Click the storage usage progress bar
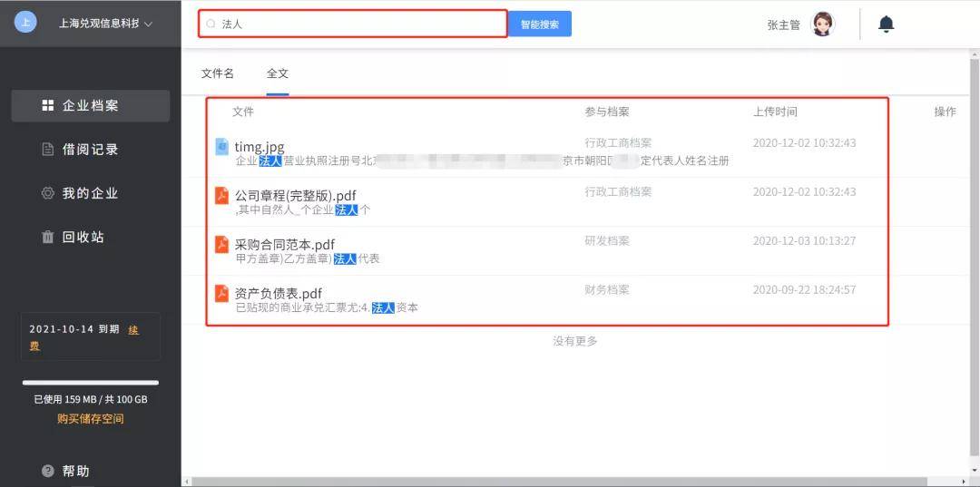 (91, 383)
